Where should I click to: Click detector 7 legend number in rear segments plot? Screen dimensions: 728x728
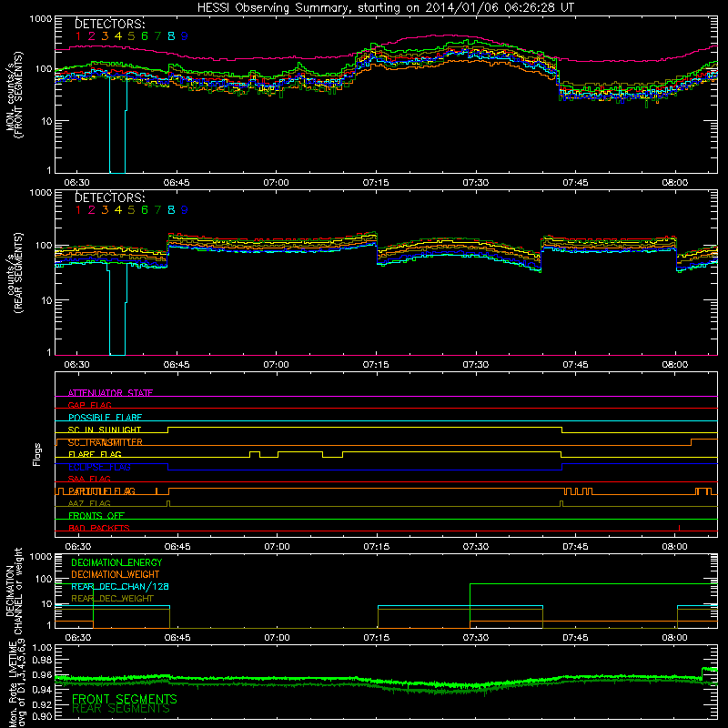(157, 210)
